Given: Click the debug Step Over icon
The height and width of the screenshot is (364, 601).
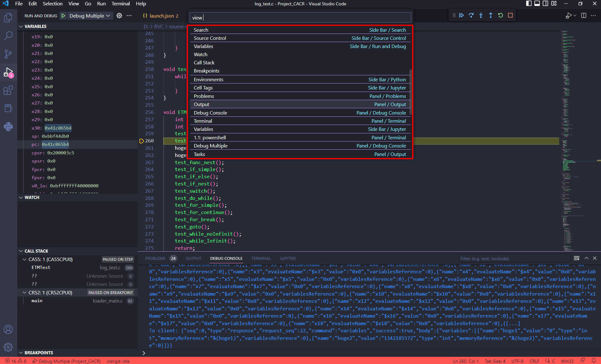Looking at the screenshot, I should pyautogui.click(x=471, y=15).
